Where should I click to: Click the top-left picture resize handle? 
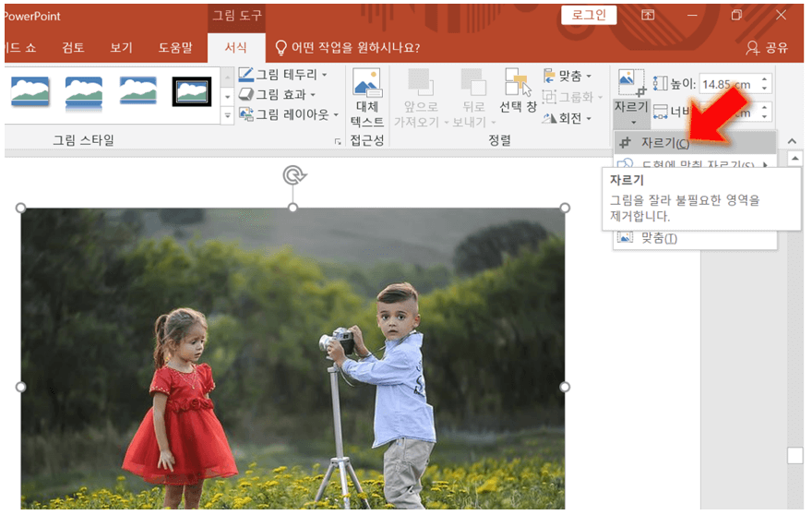[x=20, y=208]
